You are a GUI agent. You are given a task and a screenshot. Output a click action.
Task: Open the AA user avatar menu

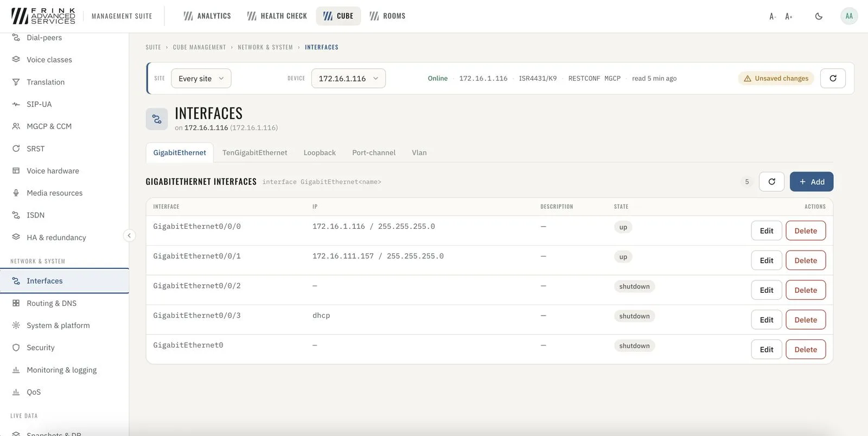click(849, 16)
